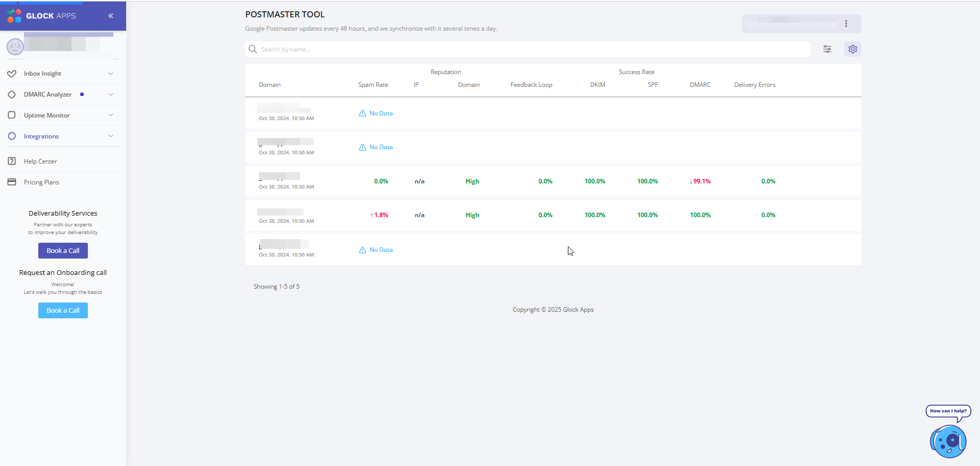The width and height of the screenshot is (980, 466).
Task: Click the DKIM column header
Action: tap(597, 85)
